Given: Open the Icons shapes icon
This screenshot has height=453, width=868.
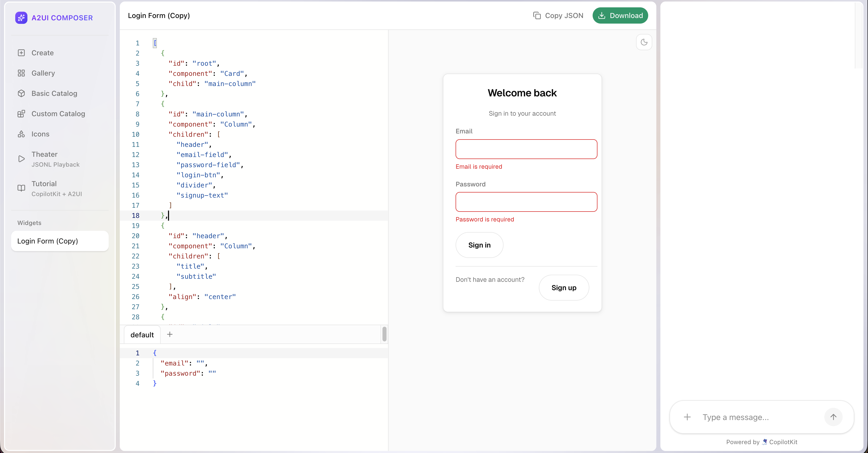Looking at the screenshot, I should [x=21, y=134].
